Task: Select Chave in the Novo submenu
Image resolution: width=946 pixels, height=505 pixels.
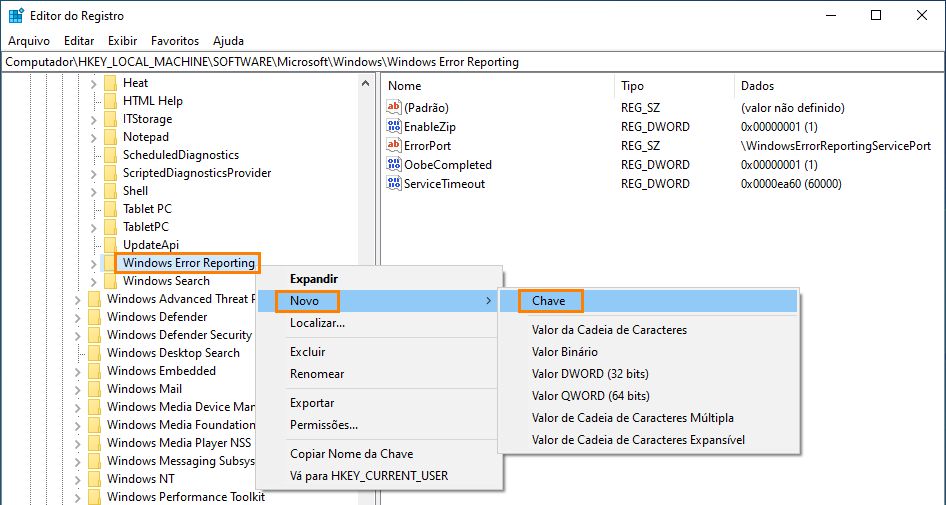Action: tap(649, 300)
